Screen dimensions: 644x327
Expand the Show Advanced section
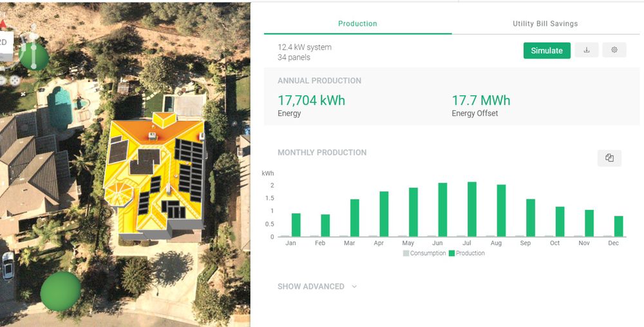pos(311,286)
